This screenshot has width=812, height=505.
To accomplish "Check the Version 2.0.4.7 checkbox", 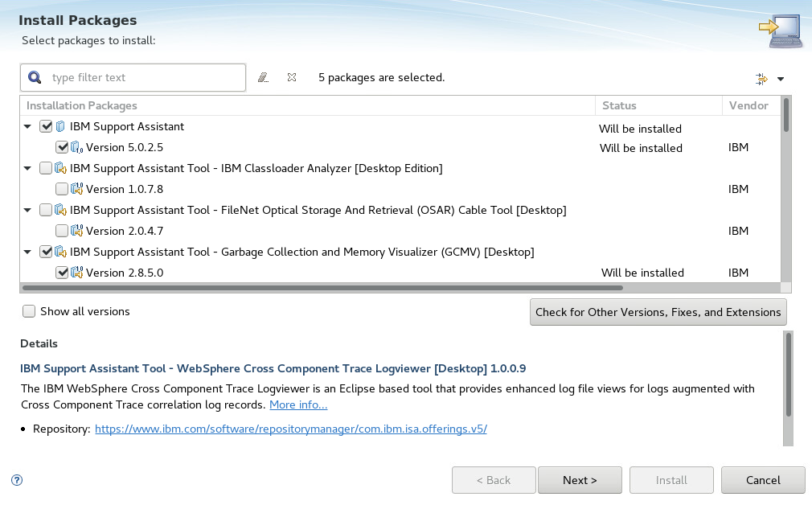I will [62, 231].
